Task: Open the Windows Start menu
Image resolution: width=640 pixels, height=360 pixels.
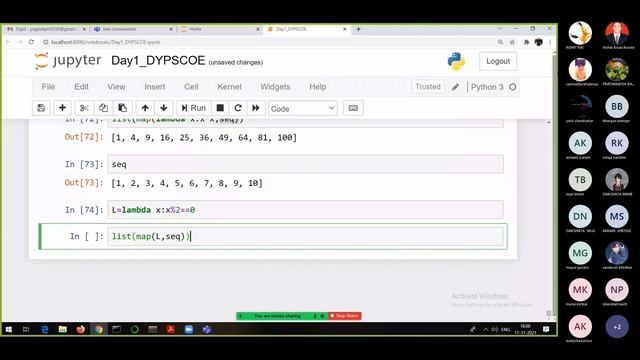Action: [9, 329]
